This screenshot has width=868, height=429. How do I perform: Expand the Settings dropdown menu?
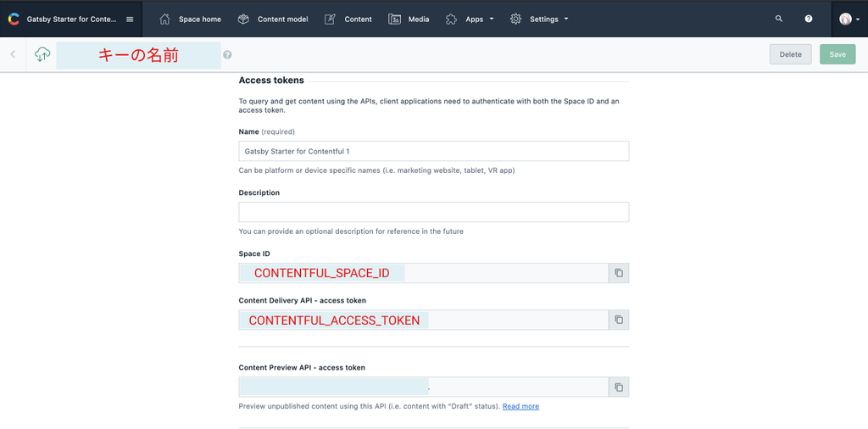click(540, 19)
